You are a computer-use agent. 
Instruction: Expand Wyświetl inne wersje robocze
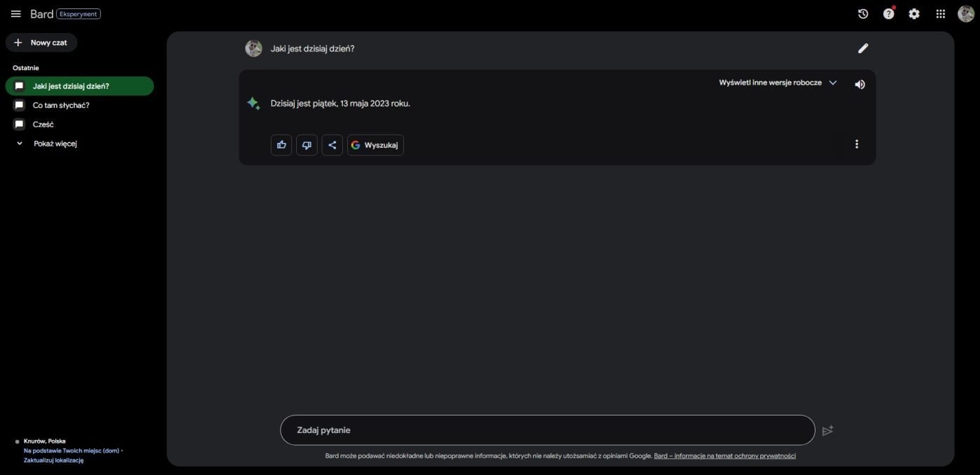(x=778, y=83)
